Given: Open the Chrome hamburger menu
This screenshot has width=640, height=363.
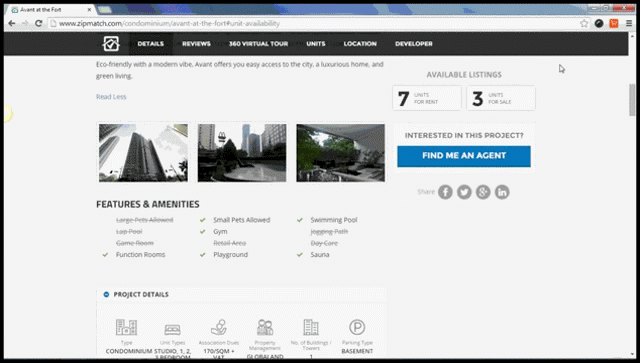Looking at the screenshot, I should coord(629,23).
